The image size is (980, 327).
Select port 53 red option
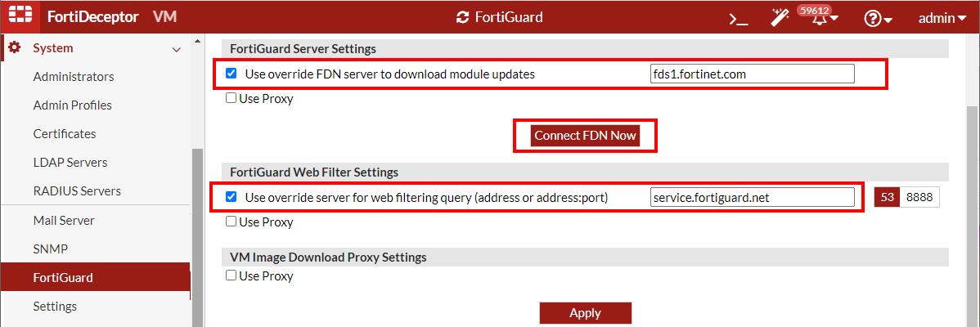pos(887,197)
